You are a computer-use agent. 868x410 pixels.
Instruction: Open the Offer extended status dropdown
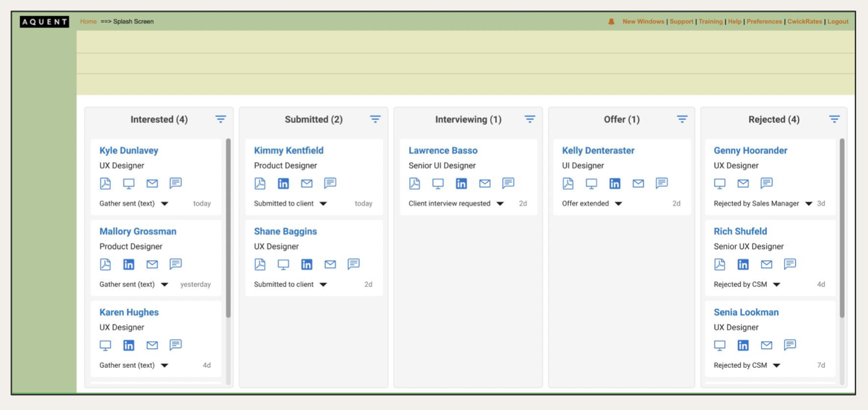[619, 204]
